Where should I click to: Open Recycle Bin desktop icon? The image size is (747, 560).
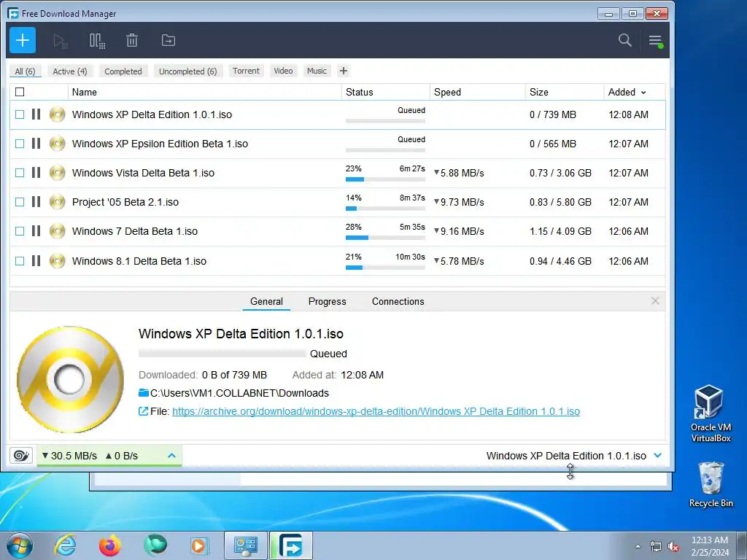point(711,484)
